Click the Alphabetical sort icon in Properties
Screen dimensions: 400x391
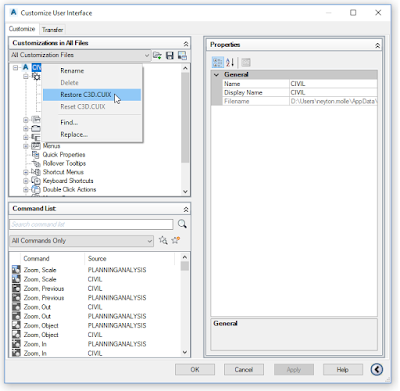[230, 62]
